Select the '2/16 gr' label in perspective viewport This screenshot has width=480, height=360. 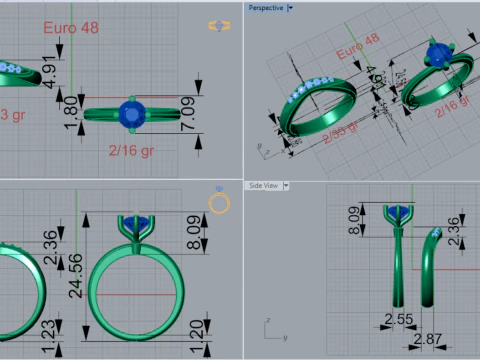tap(453, 106)
